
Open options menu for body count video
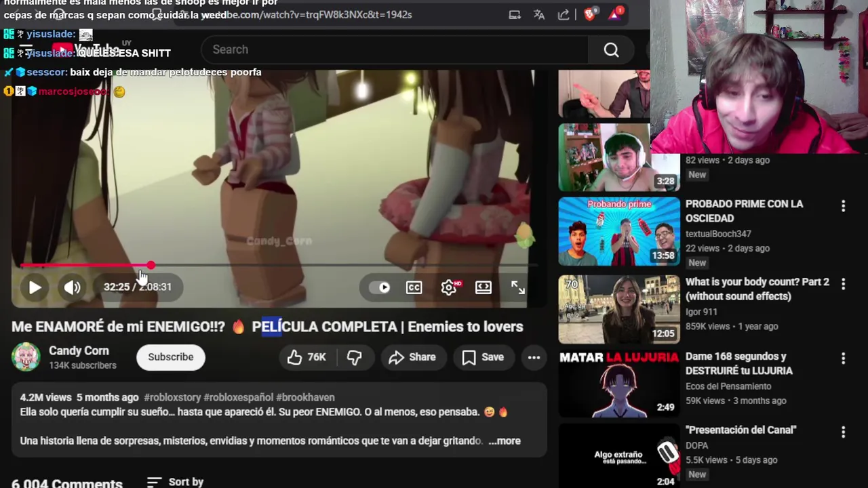point(843,284)
